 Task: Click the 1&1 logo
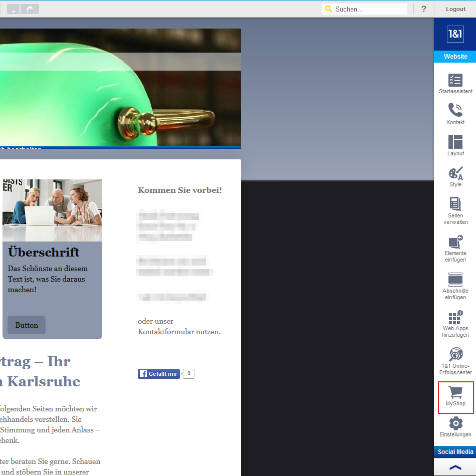coord(455,34)
